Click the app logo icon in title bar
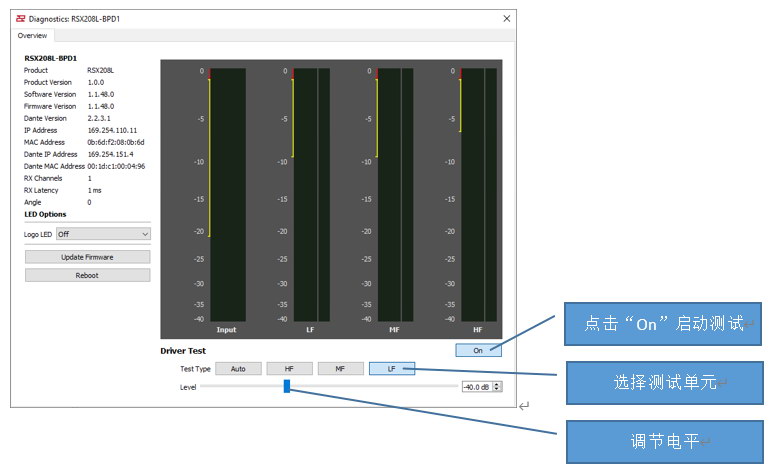Image resolution: width=770 pixels, height=469 pixels. click(19, 19)
